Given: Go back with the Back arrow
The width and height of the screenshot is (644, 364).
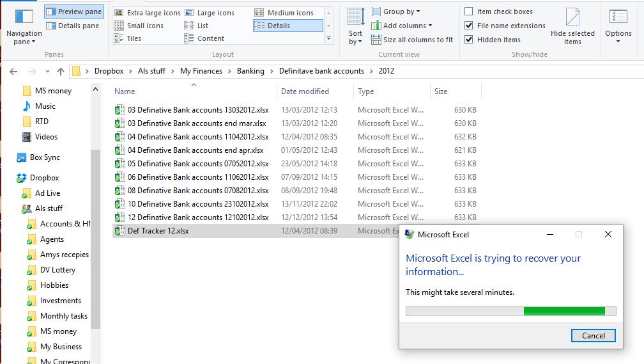Looking at the screenshot, I should click(x=13, y=72).
